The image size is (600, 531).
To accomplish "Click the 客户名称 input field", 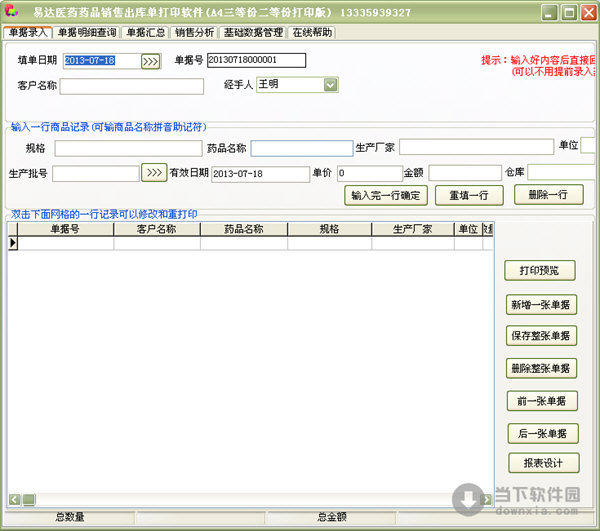I will pos(132,86).
